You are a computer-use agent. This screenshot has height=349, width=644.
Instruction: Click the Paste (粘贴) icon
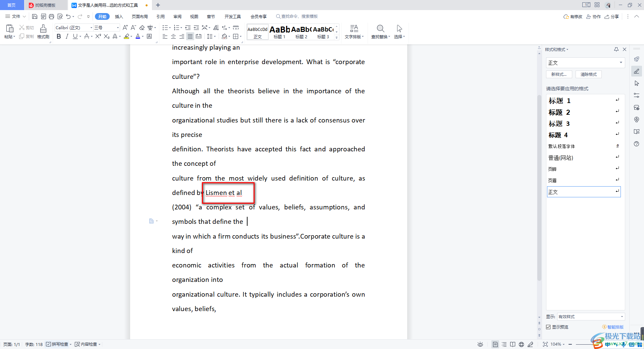[x=9, y=29]
